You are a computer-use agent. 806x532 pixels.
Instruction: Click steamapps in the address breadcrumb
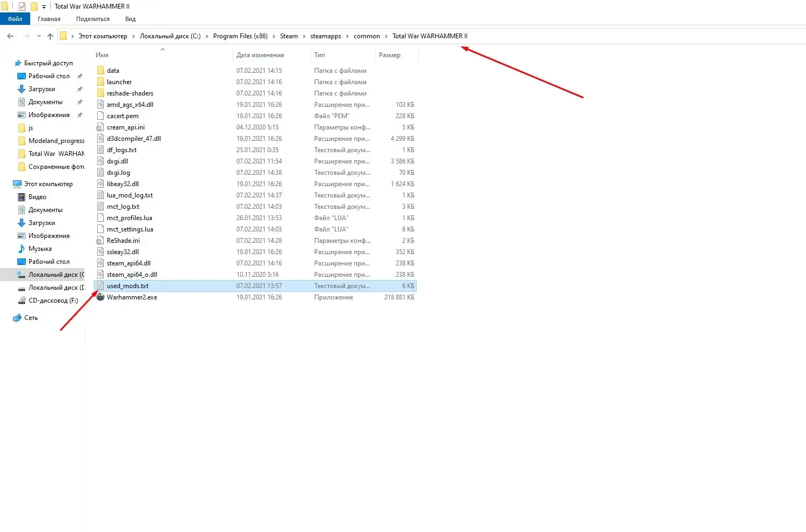click(326, 36)
